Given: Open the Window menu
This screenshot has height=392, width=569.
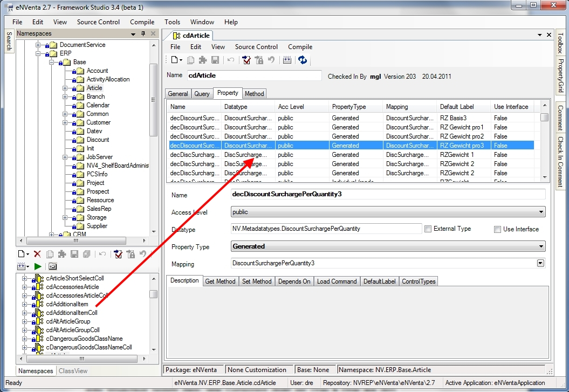Looking at the screenshot, I should (x=202, y=22).
